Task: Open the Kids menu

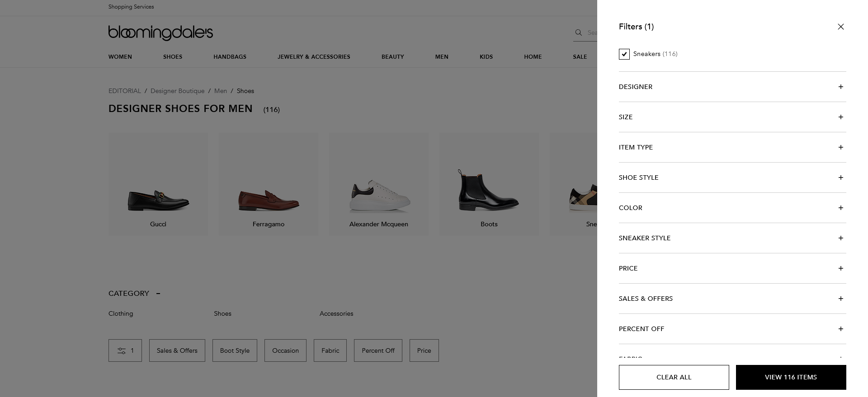Action: pos(486,57)
